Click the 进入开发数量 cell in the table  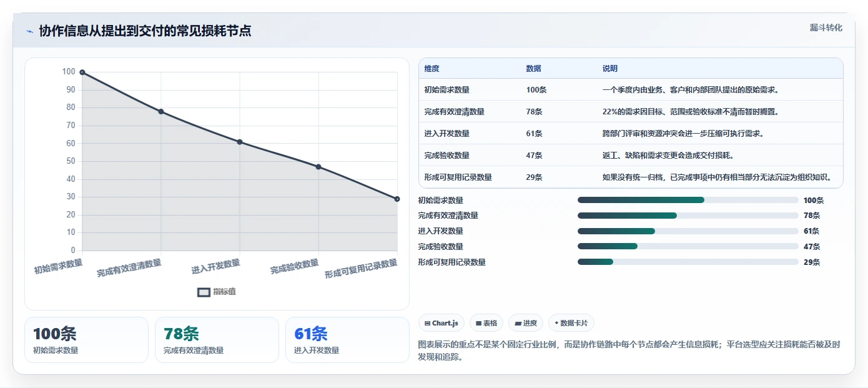[x=446, y=134]
